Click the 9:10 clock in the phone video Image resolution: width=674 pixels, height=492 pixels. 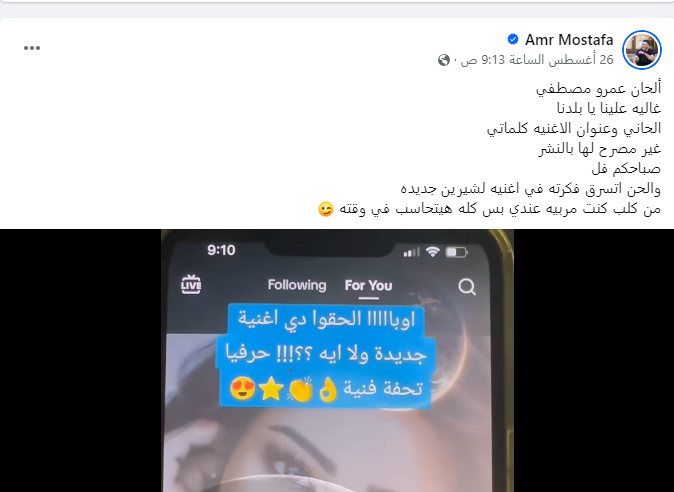[221, 250]
